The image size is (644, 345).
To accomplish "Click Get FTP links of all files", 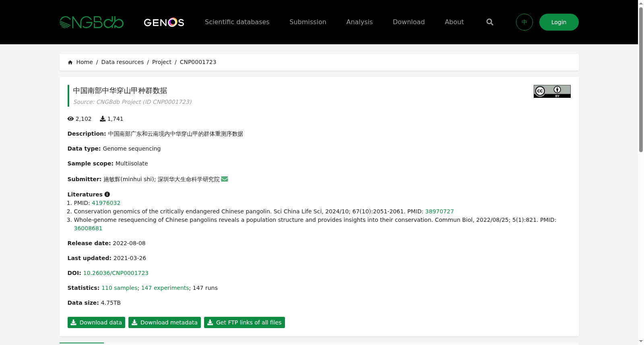I will [244, 322].
